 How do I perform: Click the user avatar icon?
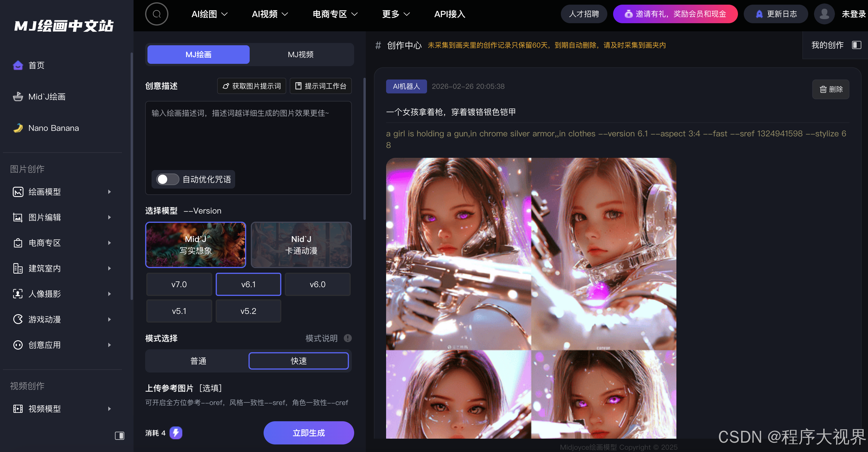[824, 14]
